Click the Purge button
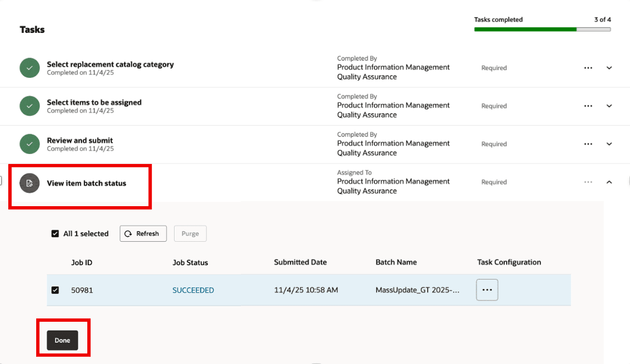The image size is (630, 364). point(190,233)
